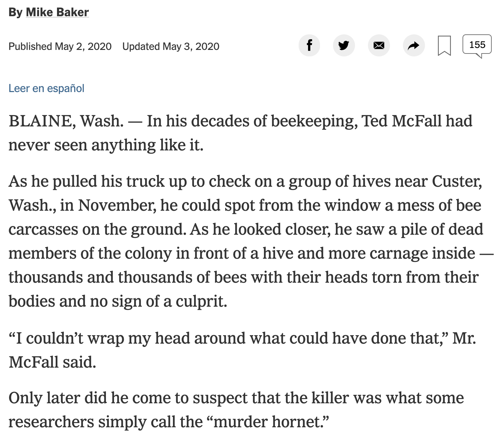Click the Published May 2, 2020 date
This screenshot has width=504, height=437.
click(x=60, y=46)
